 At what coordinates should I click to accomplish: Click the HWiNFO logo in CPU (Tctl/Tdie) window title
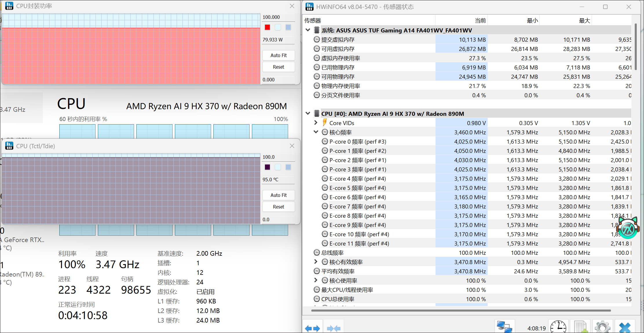coord(9,146)
